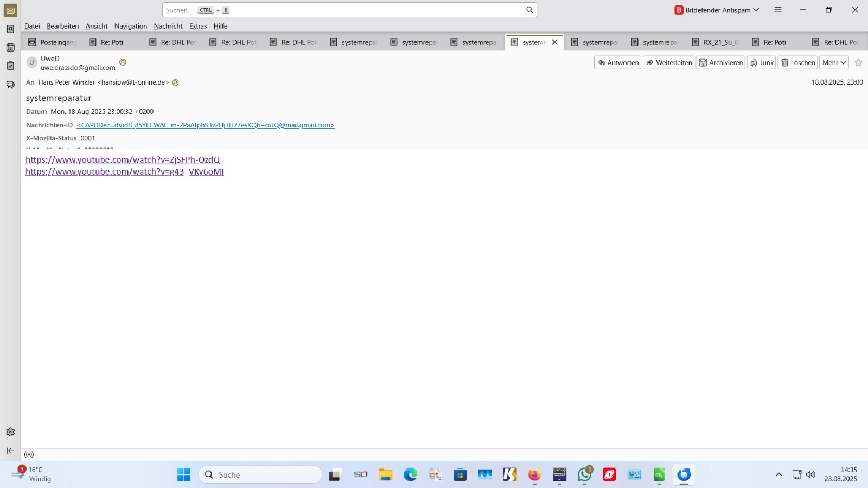Open the YouTube link ending g43_VKy6oMI
Viewport: 868px width, 488px height.
[x=124, y=172]
